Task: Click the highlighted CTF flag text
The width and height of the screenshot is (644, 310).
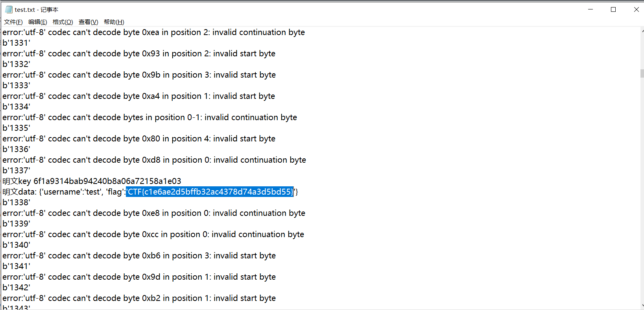Action: coord(210,192)
